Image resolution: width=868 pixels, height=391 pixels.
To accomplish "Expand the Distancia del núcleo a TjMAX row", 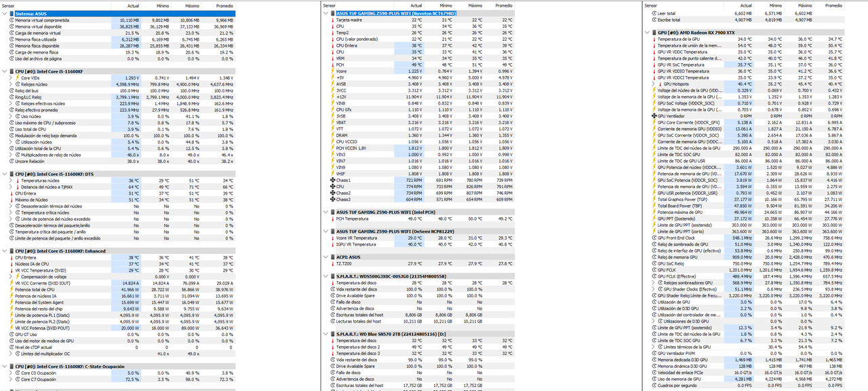I will point(11,187).
